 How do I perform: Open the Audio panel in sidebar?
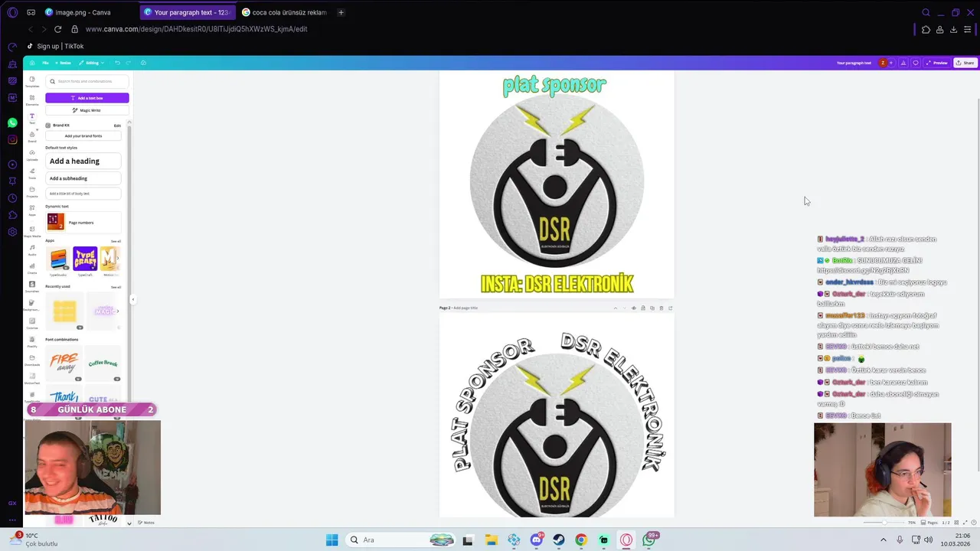[32, 249]
